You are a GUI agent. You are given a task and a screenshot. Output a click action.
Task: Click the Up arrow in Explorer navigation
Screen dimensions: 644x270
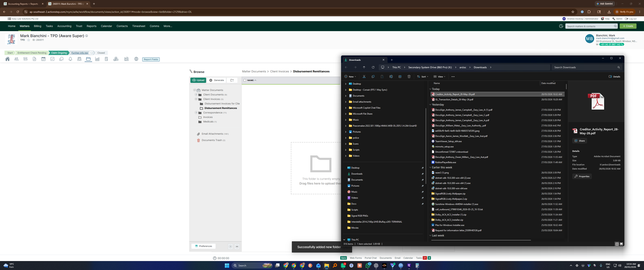364,67
